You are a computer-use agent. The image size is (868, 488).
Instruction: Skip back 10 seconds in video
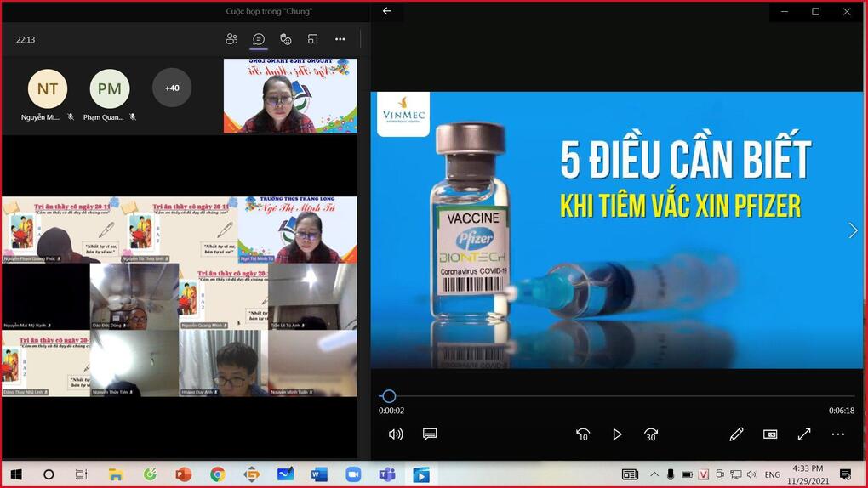[x=583, y=434]
